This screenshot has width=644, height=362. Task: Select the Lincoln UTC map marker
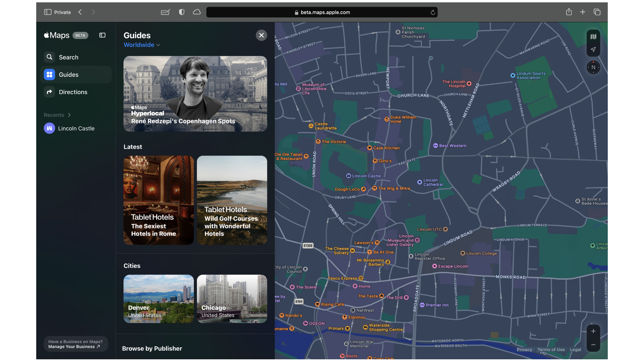445,229
